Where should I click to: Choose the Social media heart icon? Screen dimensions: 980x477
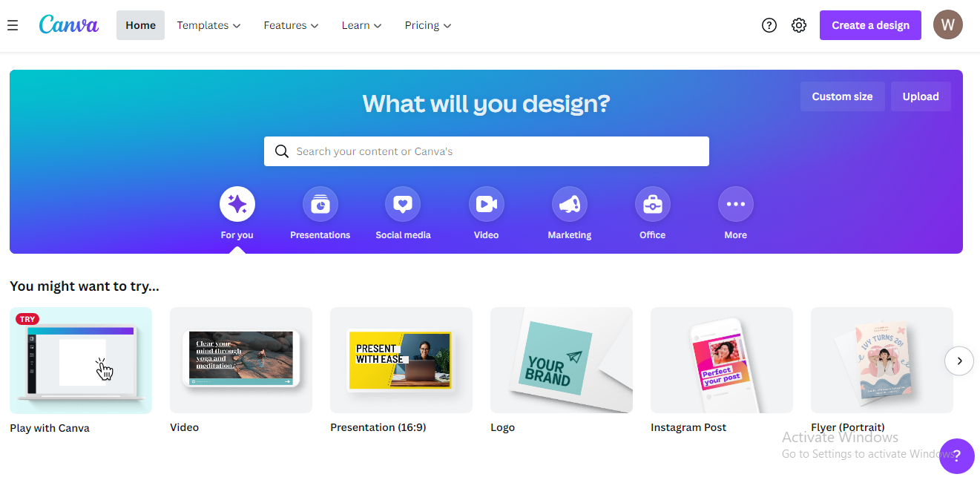(403, 204)
